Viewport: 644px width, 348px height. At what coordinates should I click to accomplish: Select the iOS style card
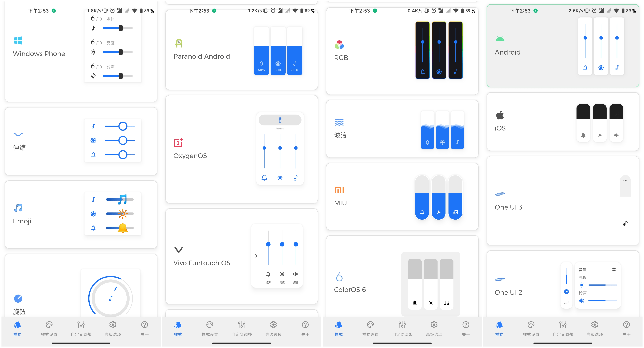pyautogui.click(x=563, y=122)
